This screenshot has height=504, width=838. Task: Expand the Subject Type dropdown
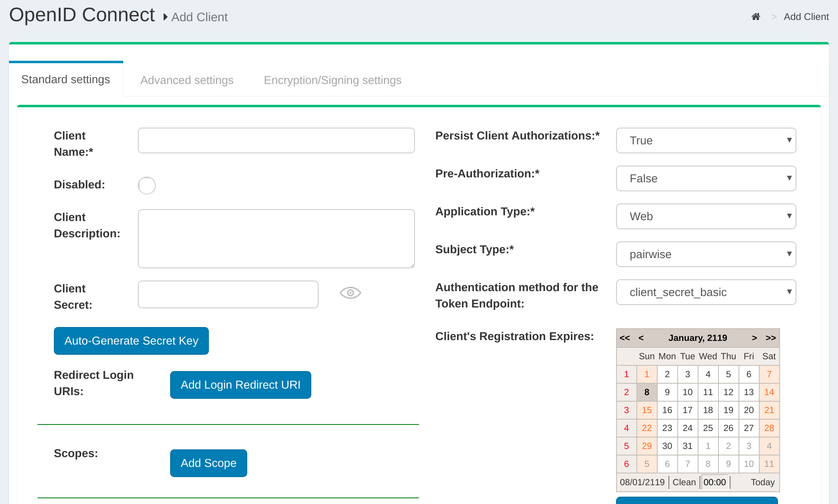click(706, 254)
